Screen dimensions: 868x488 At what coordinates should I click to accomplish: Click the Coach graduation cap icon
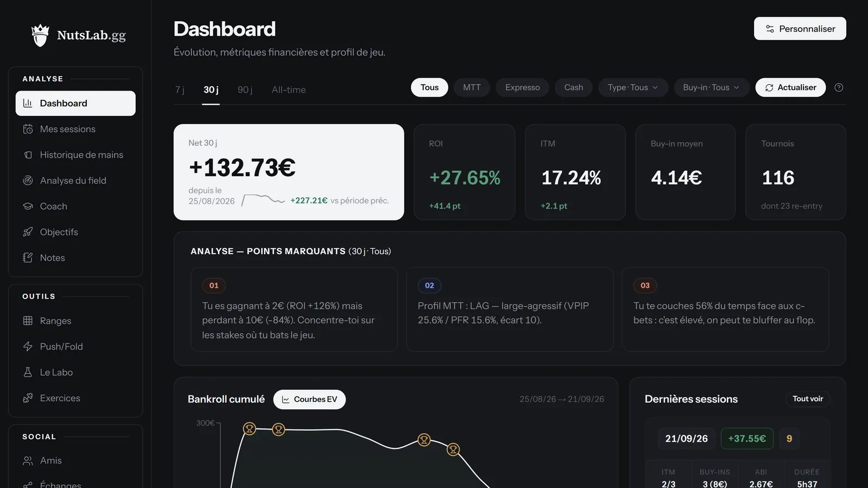[28, 206]
